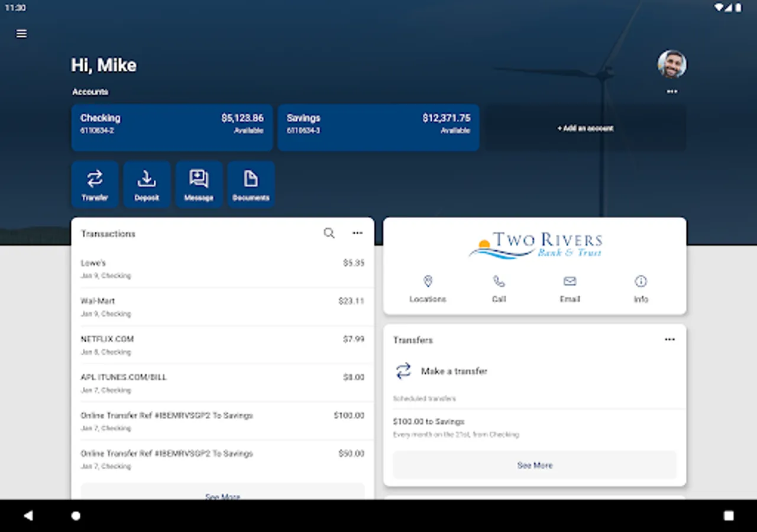Open the $100.00 Online Transfer transaction
This screenshot has width=757, height=532.
pos(222,421)
